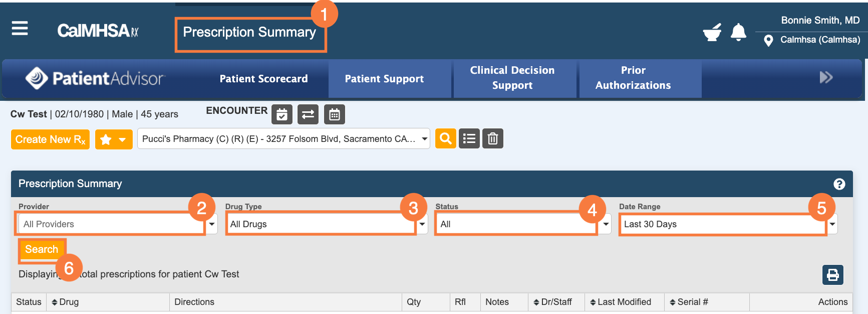This screenshot has width=868, height=314.
Task: Switch to the Patient Support tab
Action: tap(385, 79)
